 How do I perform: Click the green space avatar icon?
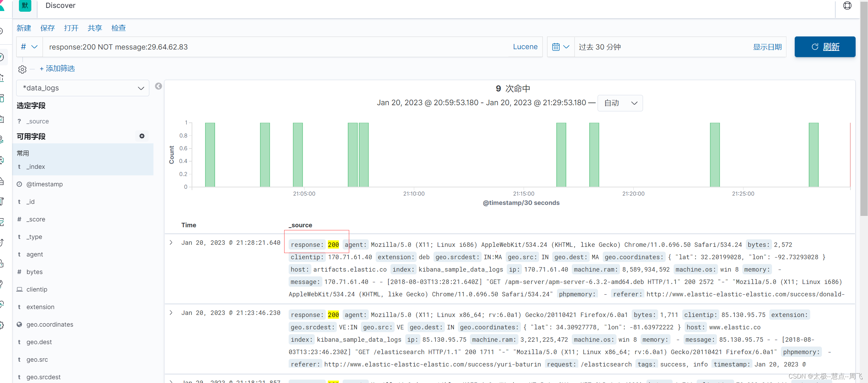25,6
